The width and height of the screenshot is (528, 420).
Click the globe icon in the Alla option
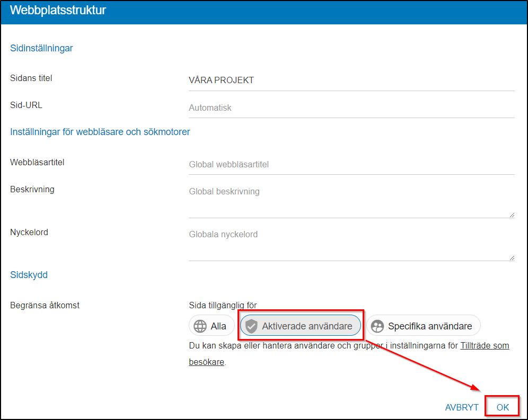click(200, 326)
